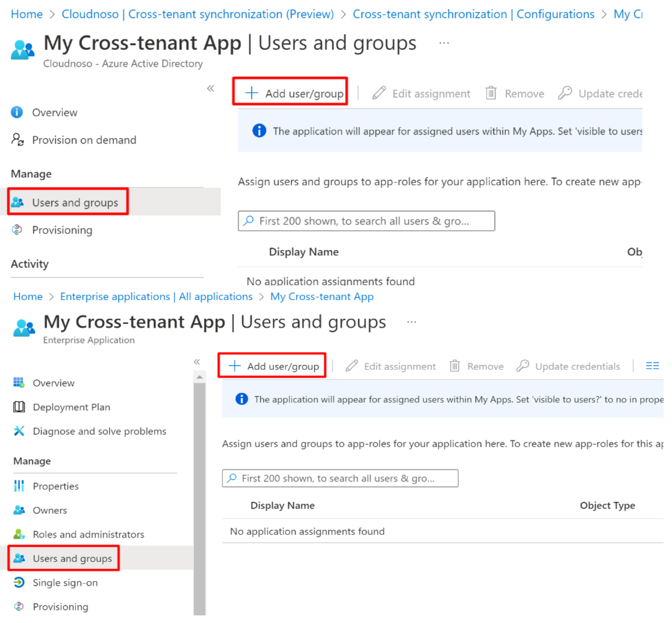Viewport: 672px width, 623px height.
Task: Focus the upper users and groups search box
Action: (x=366, y=221)
